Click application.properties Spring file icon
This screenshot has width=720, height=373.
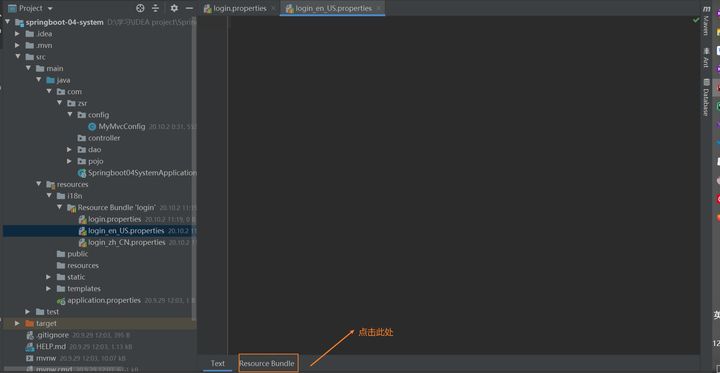point(61,300)
